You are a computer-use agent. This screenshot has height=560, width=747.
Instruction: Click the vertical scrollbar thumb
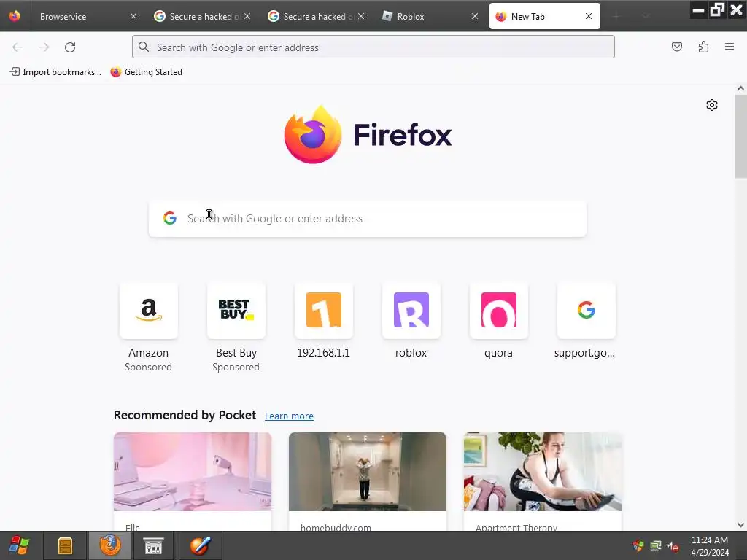pos(740,136)
